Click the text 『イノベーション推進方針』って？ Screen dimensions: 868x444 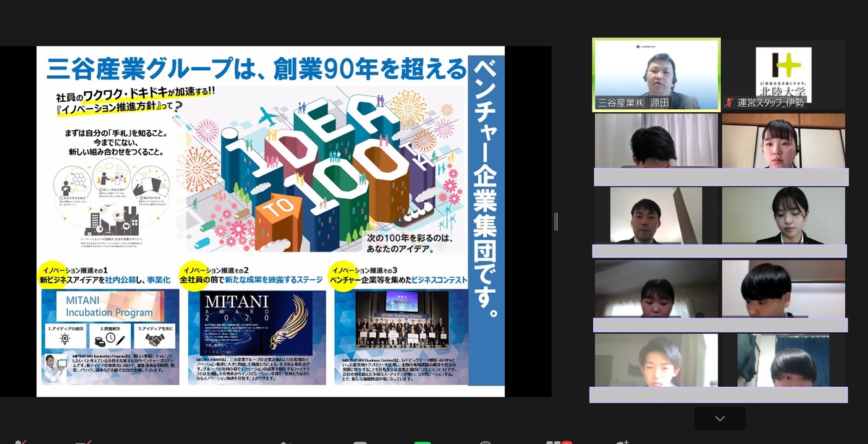[x=119, y=108]
